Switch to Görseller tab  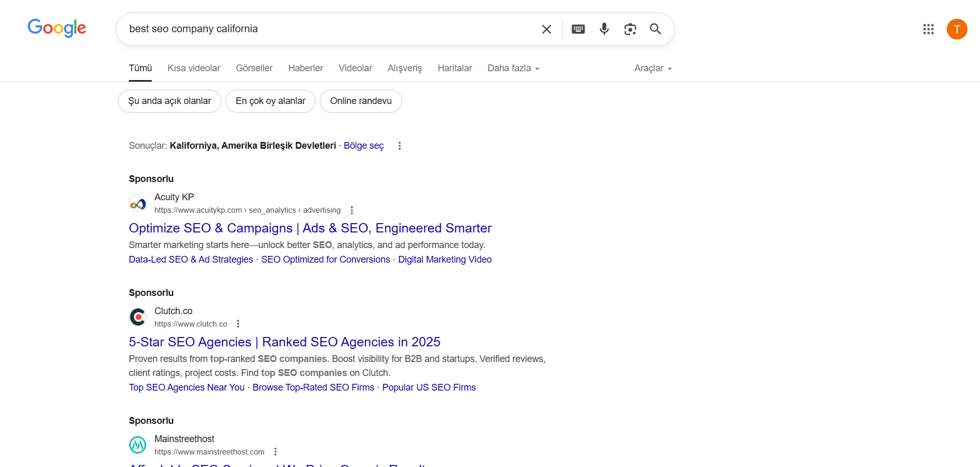[x=254, y=68]
